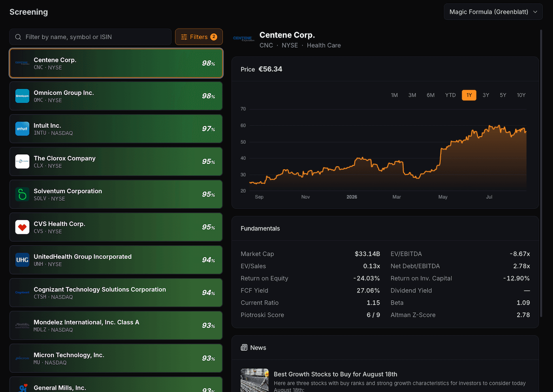Screen dimensions: 553x392
Task: Click the CVS Health heart logo
Action: 22,227
